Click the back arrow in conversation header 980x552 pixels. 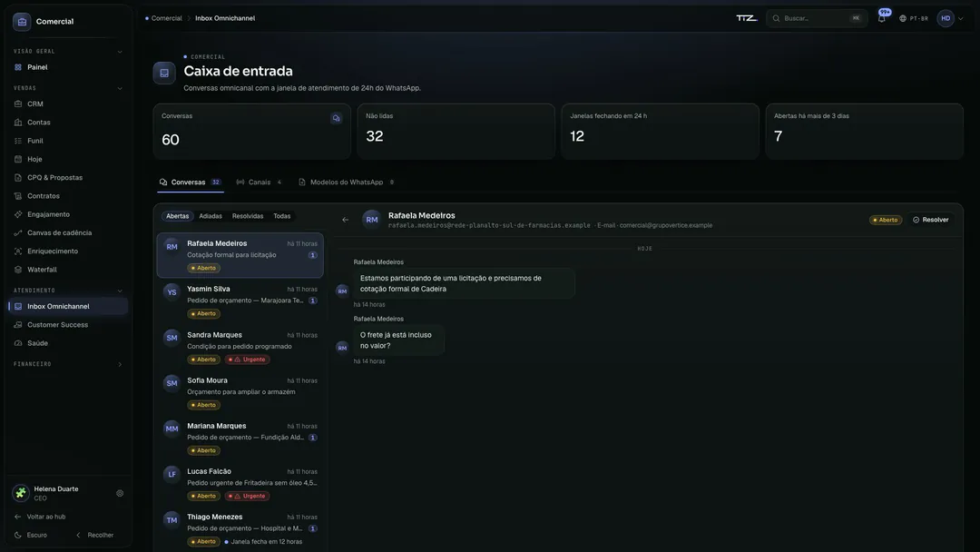tap(345, 220)
